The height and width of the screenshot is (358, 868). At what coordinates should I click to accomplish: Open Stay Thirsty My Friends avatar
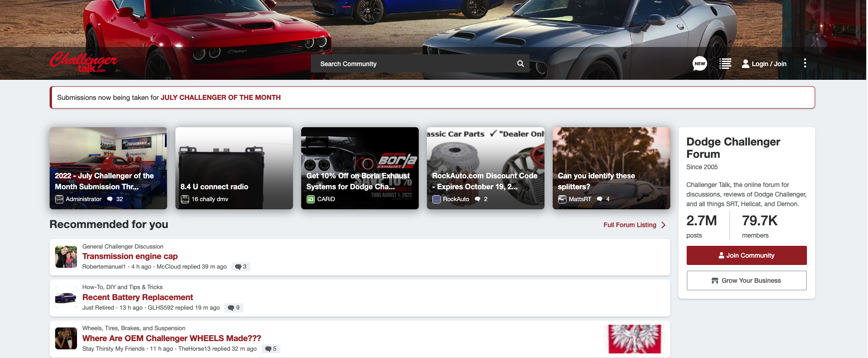pos(66,338)
